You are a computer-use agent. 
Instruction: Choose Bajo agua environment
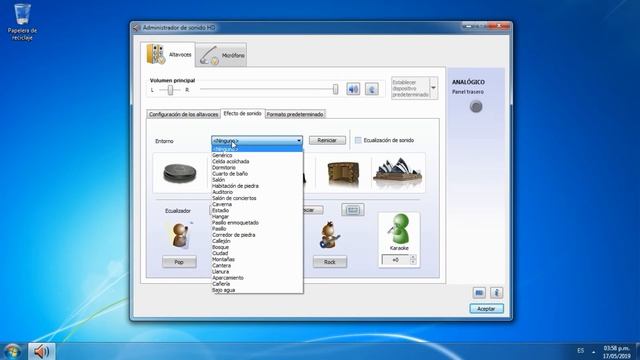pyautogui.click(x=257, y=290)
